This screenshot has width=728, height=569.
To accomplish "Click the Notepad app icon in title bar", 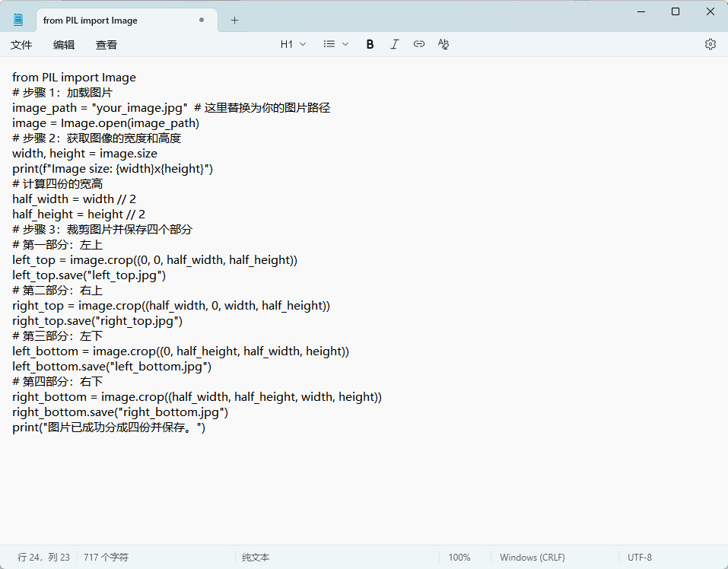I will (18, 20).
